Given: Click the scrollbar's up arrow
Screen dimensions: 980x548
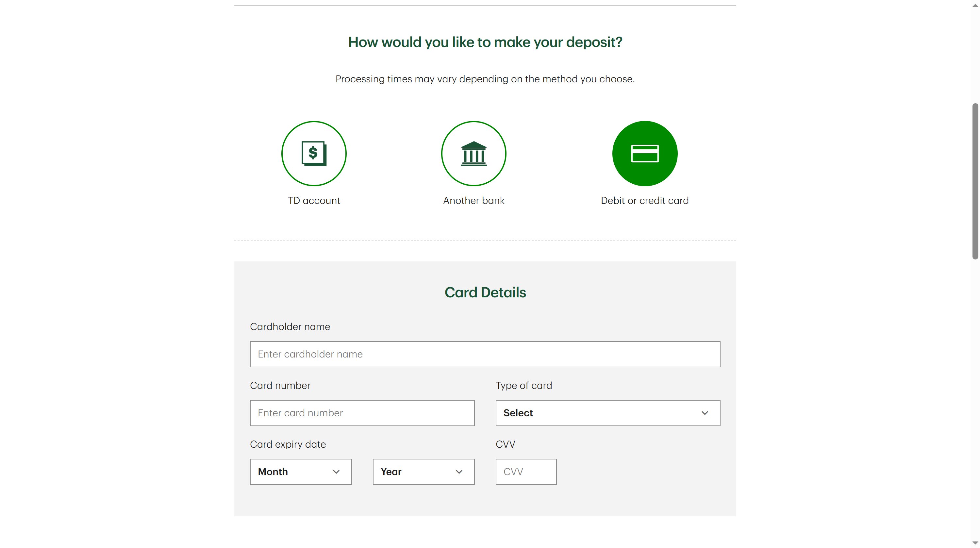Looking at the screenshot, I should pos(975,5).
